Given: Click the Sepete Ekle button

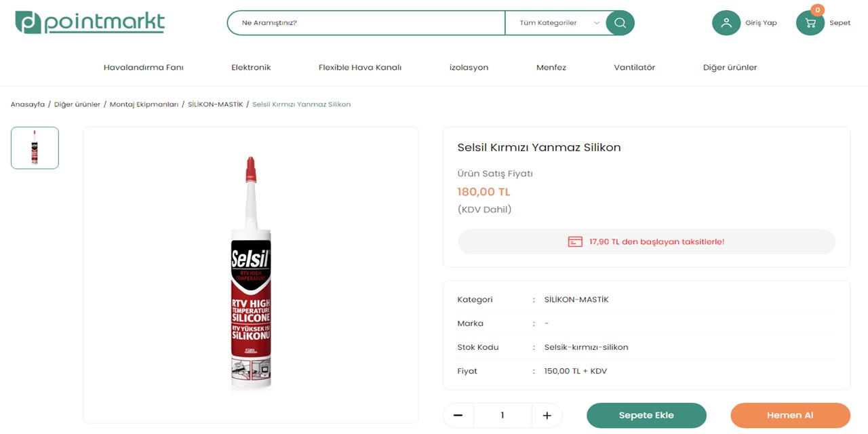Looking at the screenshot, I should tap(646, 416).
